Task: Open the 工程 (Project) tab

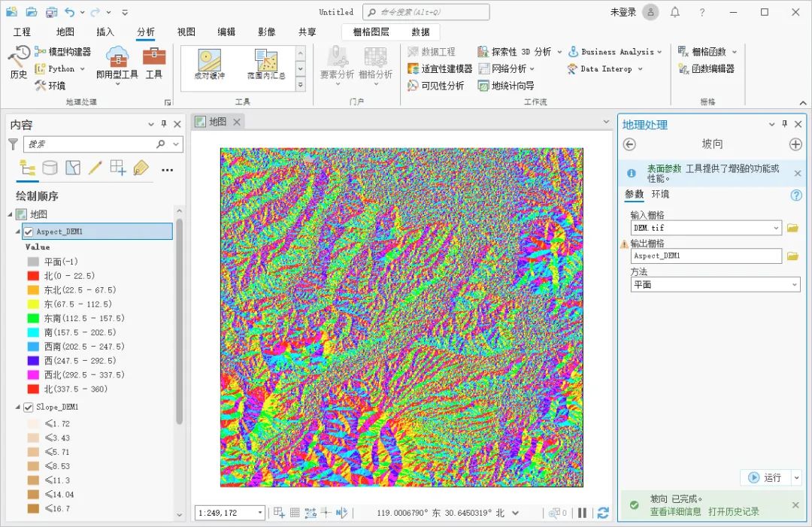Action: click(22, 32)
